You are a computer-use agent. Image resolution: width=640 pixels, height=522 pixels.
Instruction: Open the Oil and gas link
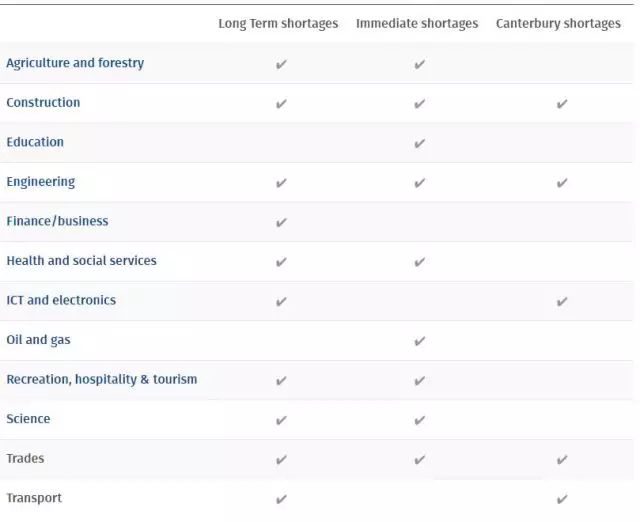point(38,340)
